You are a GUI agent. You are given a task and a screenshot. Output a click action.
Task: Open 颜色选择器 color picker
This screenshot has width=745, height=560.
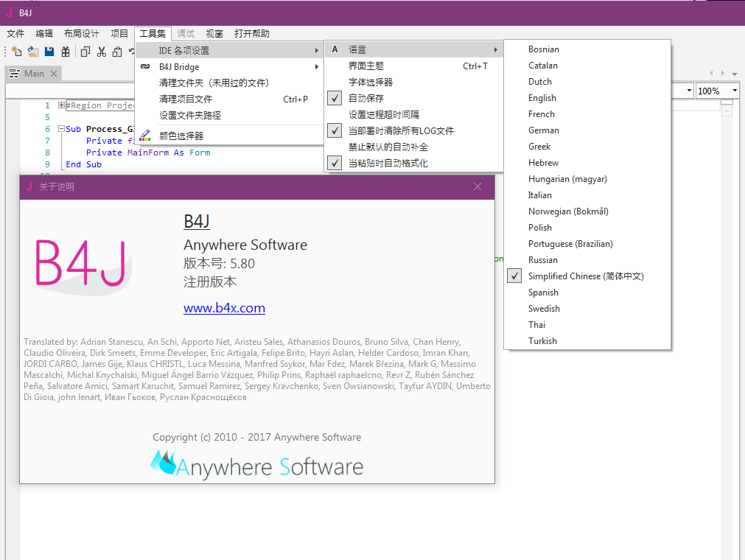pos(229,136)
